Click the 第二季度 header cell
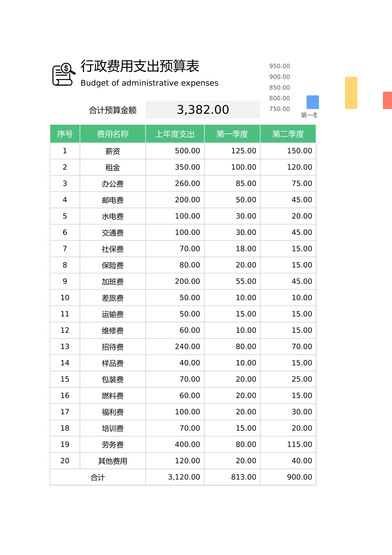Viewport: 392px width, 555px height. (x=288, y=133)
